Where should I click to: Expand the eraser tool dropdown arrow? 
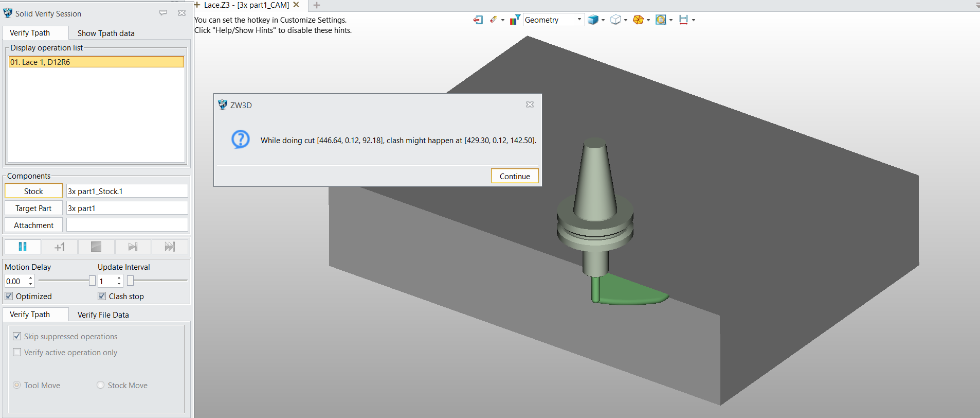pos(503,20)
